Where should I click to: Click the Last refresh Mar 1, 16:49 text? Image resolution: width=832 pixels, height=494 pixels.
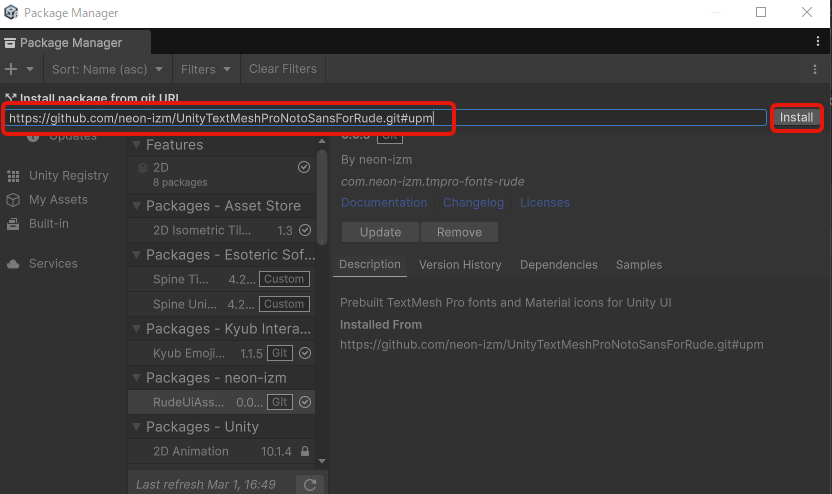click(x=206, y=484)
